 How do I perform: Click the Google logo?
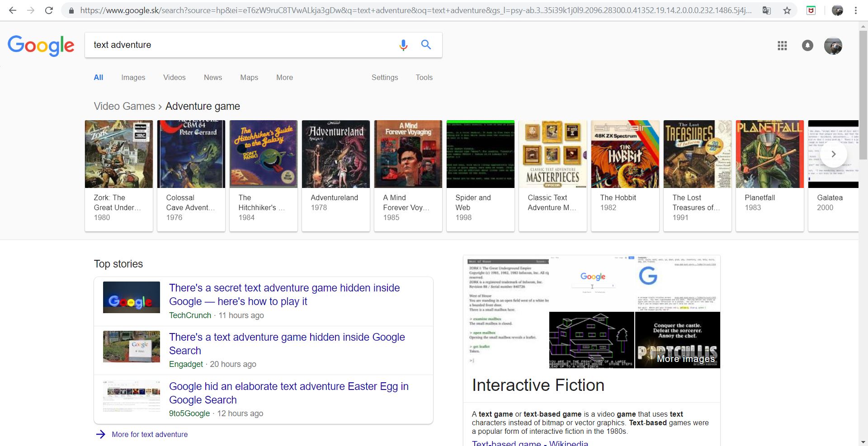tap(41, 45)
